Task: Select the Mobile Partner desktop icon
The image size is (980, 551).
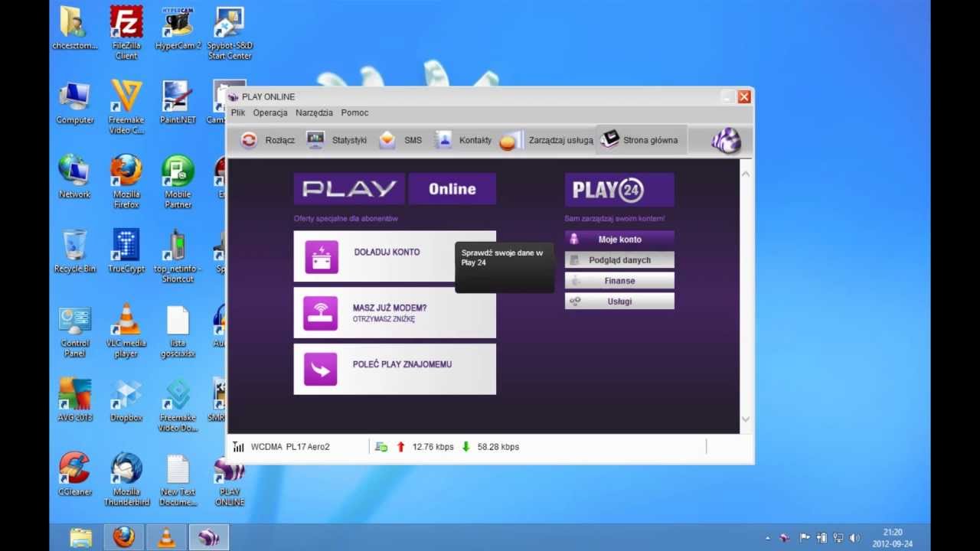Action: [178, 182]
